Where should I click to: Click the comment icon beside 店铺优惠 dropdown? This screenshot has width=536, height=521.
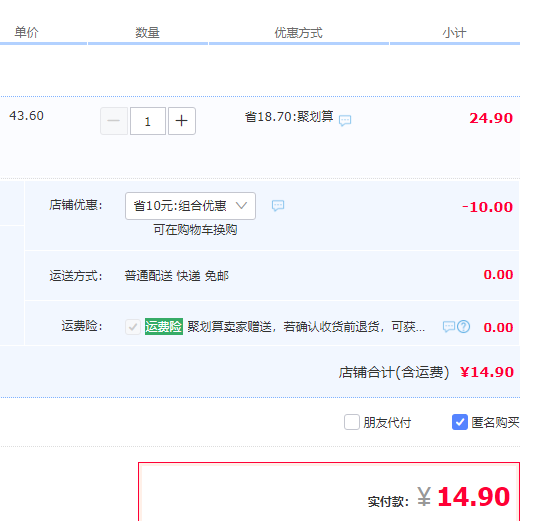pyautogui.click(x=278, y=205)
